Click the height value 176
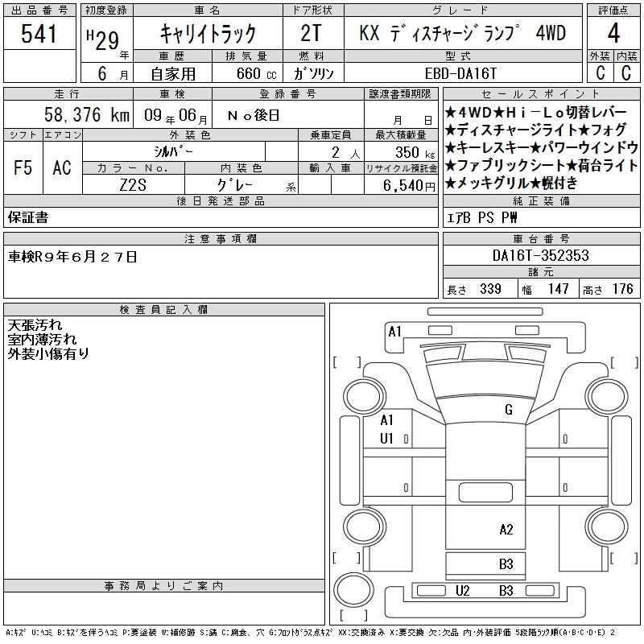Viewport: 644px width, 644px height. tap(622, 289)
